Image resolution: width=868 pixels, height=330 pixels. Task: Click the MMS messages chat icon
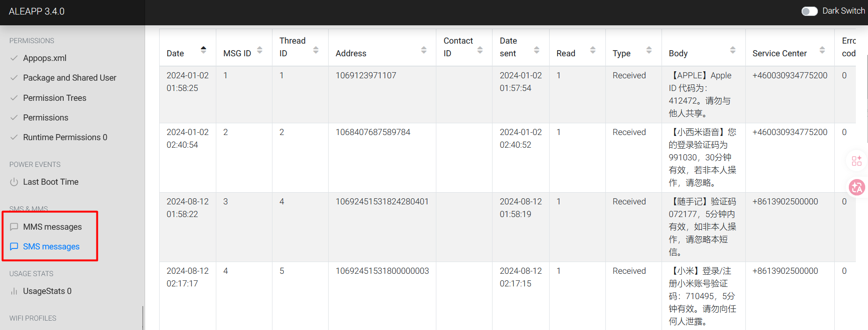tap(14, 227)
